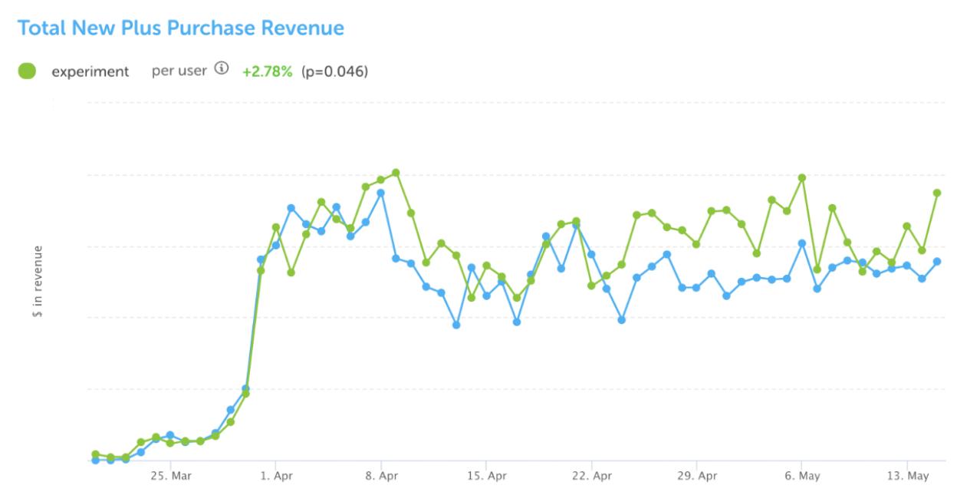Image resolution: width=980 pixels, height=502 pixels.
Task: Select the highest green data point near 6 May
Action: coord(802,177)
